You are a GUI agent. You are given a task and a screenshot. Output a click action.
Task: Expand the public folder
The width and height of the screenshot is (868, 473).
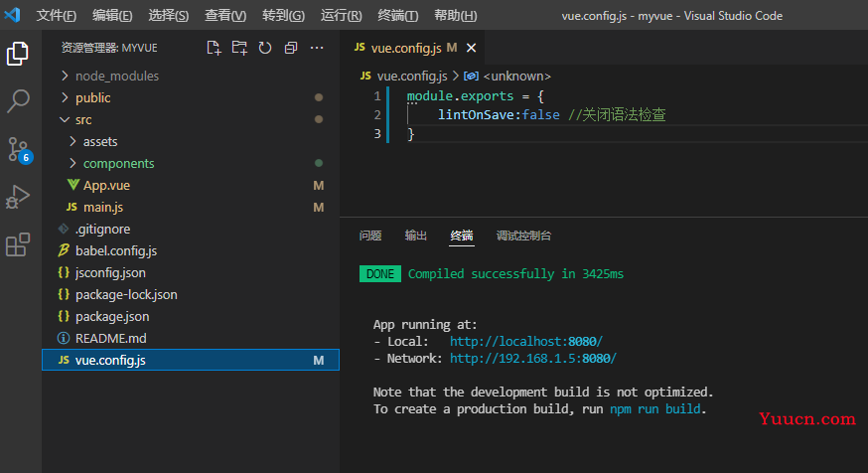pos(65,97)
